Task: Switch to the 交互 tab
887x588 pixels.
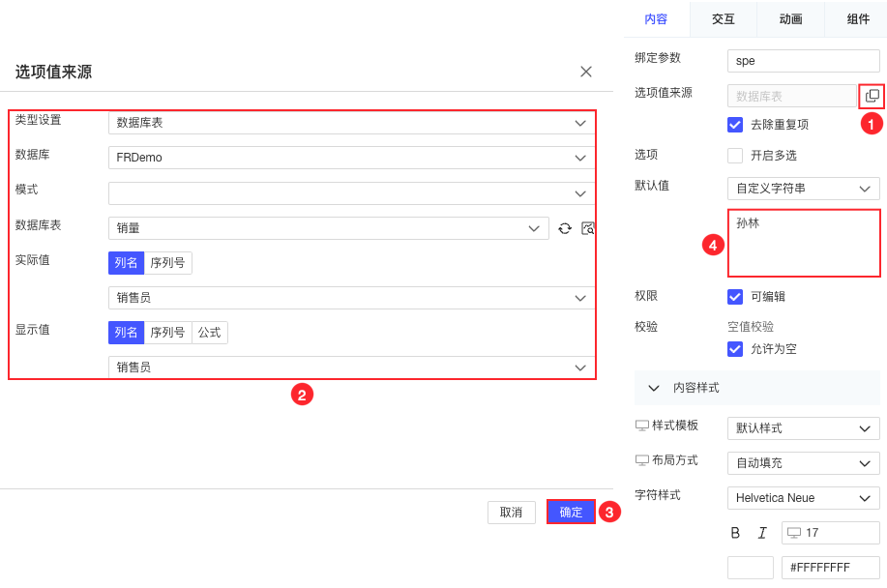Action: tap(723, 18)
